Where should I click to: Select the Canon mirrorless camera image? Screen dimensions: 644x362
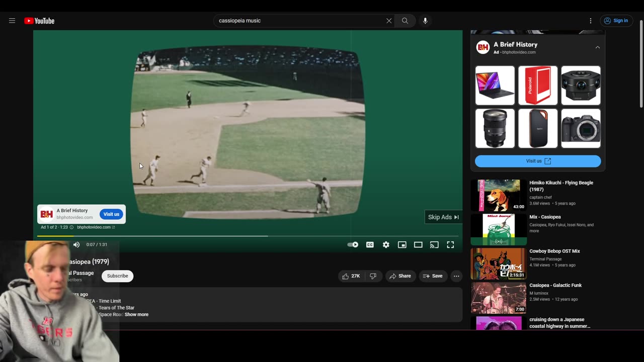coord(581,128)
